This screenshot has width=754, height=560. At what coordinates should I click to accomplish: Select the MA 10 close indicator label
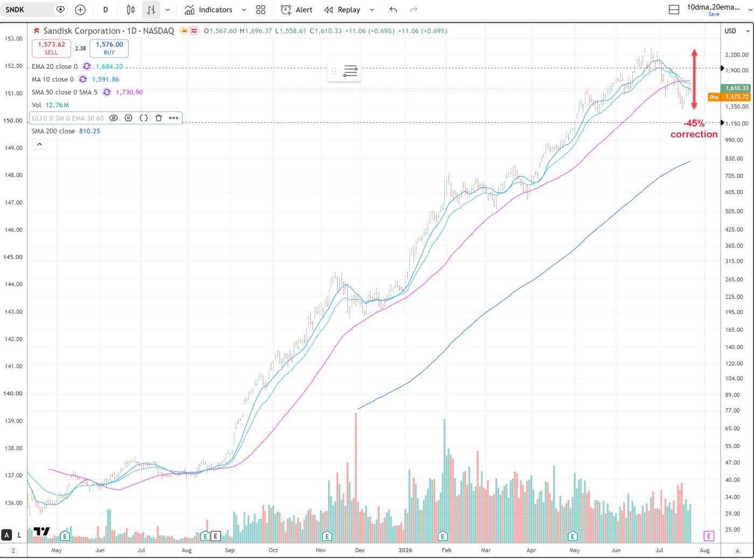pyautogui.click(x=53, y=79)
